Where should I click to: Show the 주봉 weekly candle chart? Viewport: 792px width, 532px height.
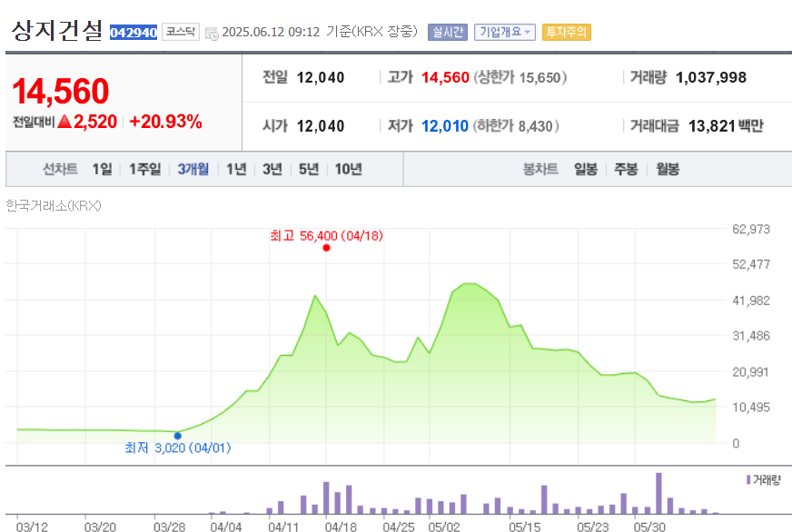pyautogui.click(x=627, y=169)
